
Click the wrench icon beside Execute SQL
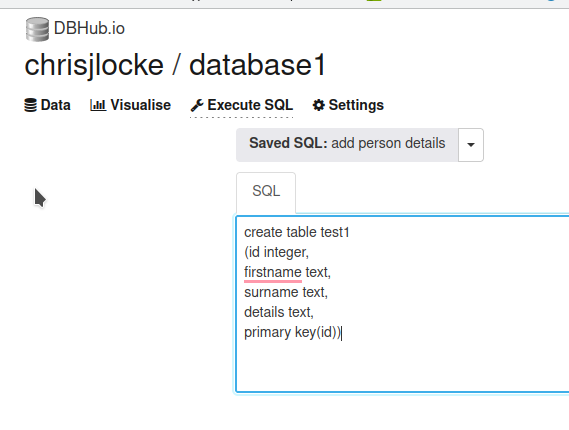pyautogui.click(x=197, y=105)
